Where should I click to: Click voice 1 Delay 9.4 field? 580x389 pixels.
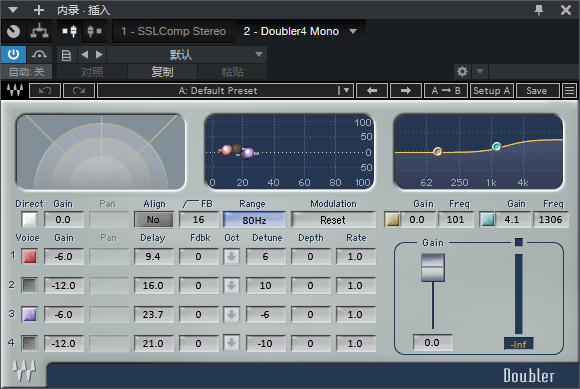[x=154, y=257]
